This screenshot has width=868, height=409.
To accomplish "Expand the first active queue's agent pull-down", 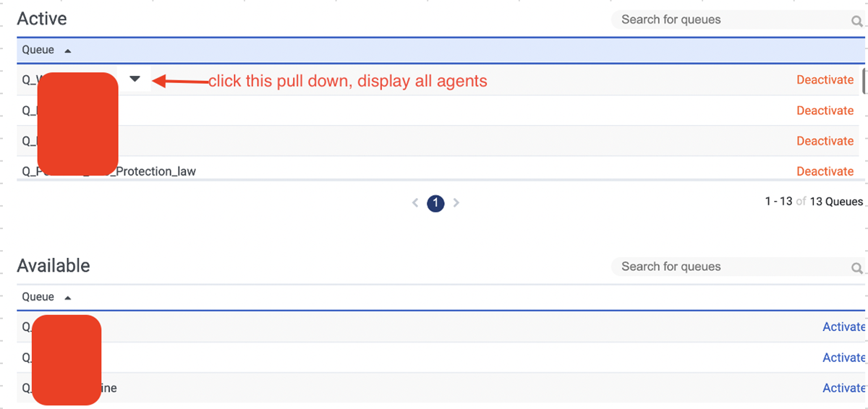I will tap(135, 79).
